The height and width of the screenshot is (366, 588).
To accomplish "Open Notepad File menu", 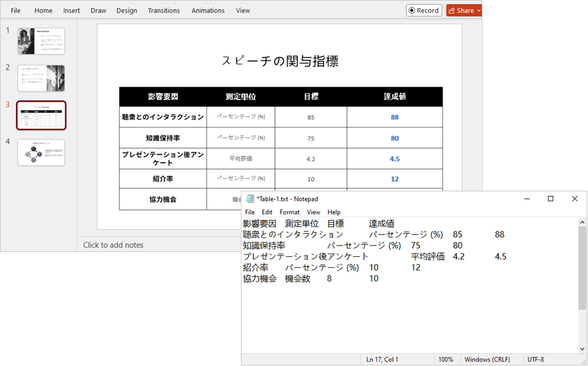I will pos(250,212).
